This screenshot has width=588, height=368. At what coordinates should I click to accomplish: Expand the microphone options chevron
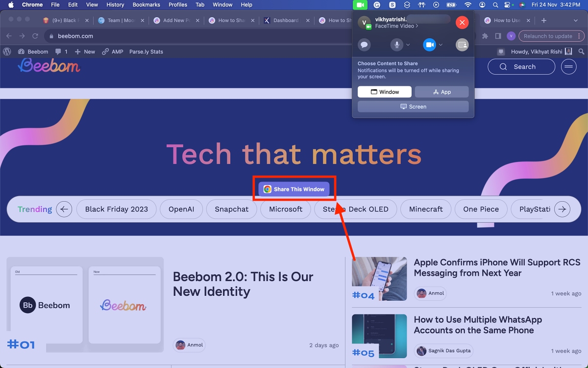[x=408, y=45]
